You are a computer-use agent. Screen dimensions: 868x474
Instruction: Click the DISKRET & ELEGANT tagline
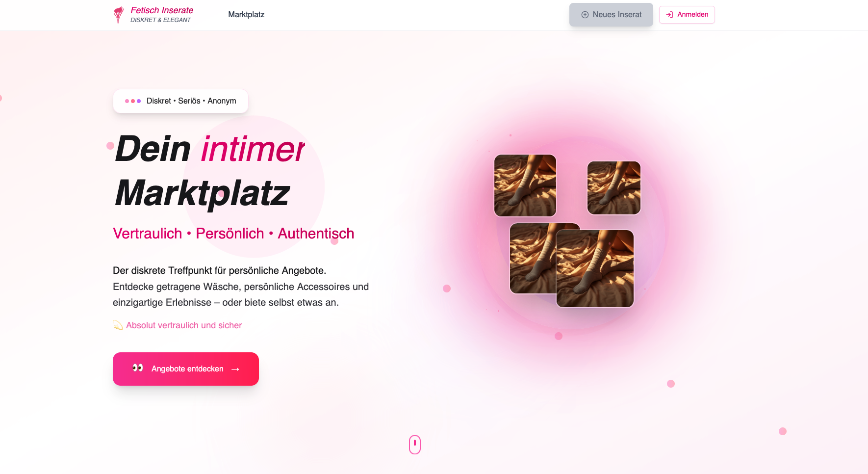pos(160,20)
